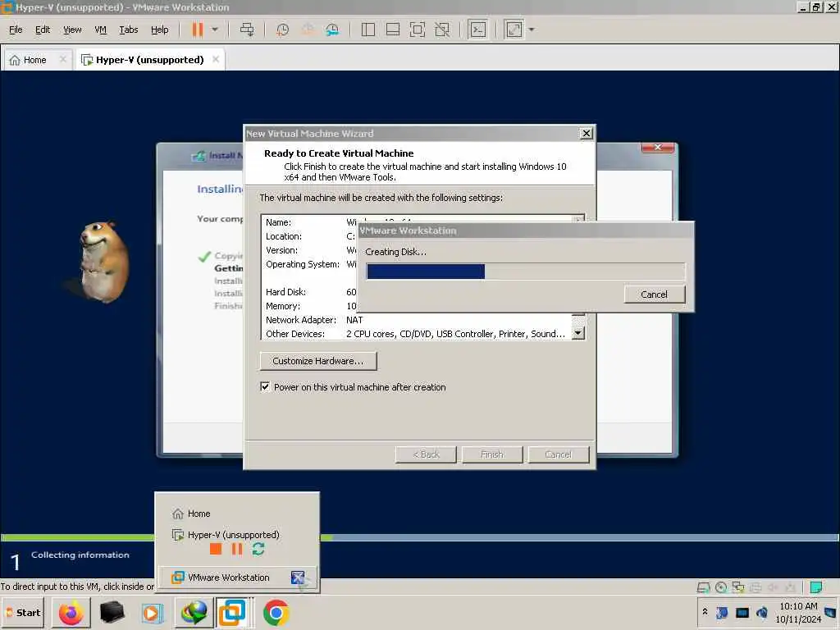The width and height of the screenshot is (840, 630).
Task: Enter full screen mode icon
Action: pyautogui.click(x=418, y=30)
